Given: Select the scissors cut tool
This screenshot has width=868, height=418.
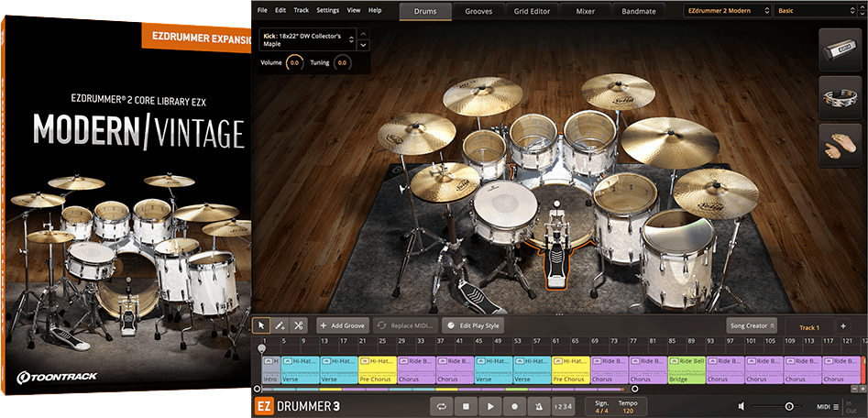Looking at the screenshot, I should [299, 325].
